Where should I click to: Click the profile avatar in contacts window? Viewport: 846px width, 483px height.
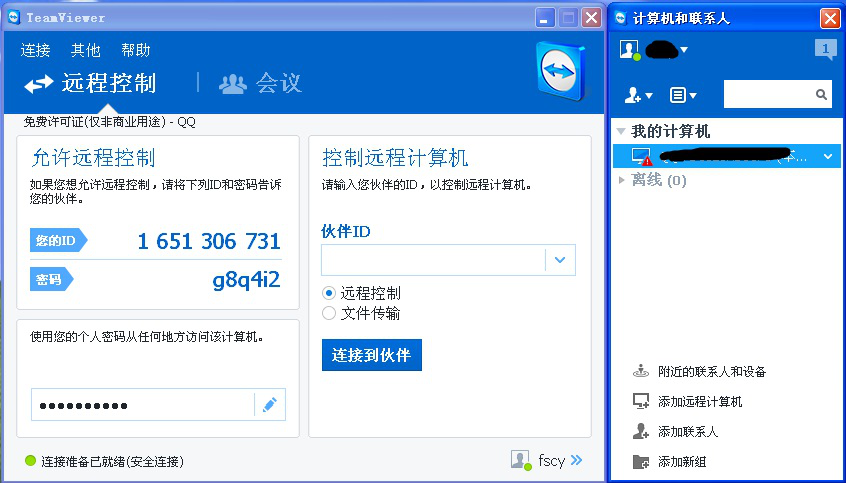tap(630, 50)
